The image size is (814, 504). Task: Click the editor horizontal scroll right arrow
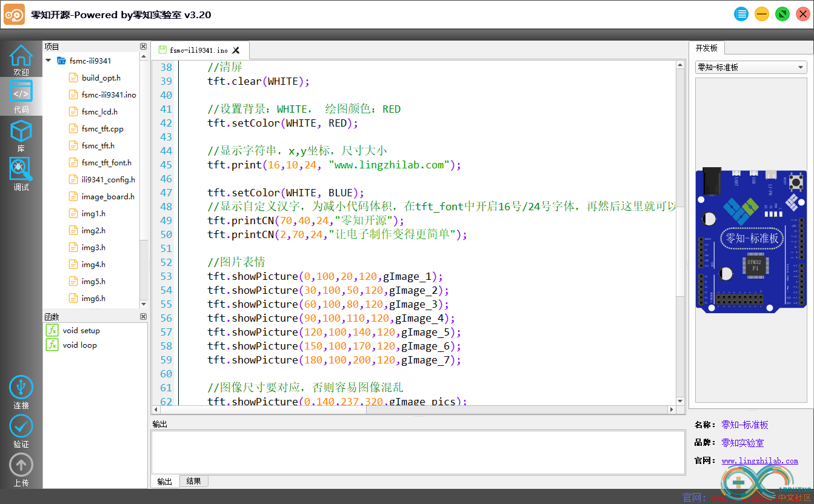[x=672, y=409]
